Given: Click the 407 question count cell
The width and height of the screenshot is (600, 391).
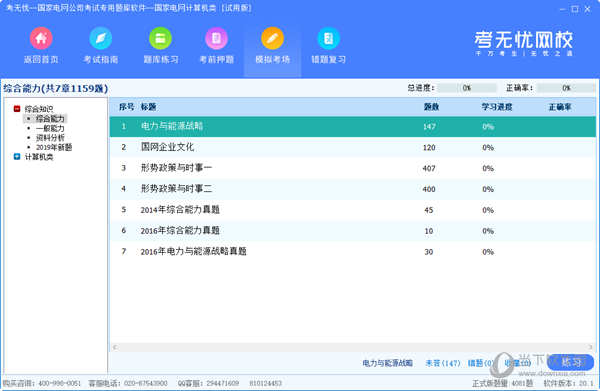Looking at the screenshot, I should point(429,168).
